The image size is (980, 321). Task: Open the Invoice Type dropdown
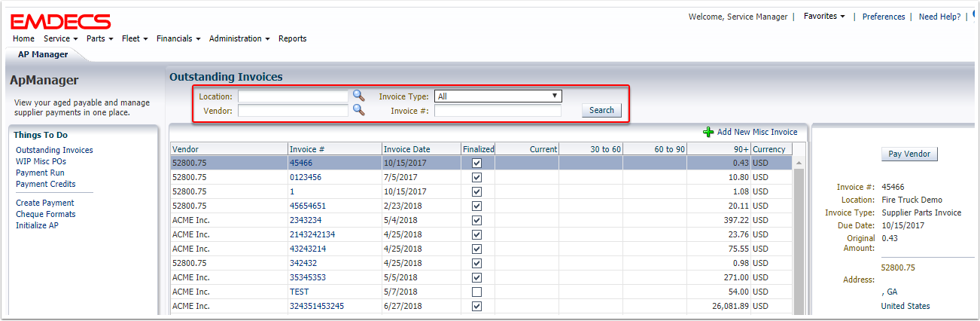tap(498, 96)
